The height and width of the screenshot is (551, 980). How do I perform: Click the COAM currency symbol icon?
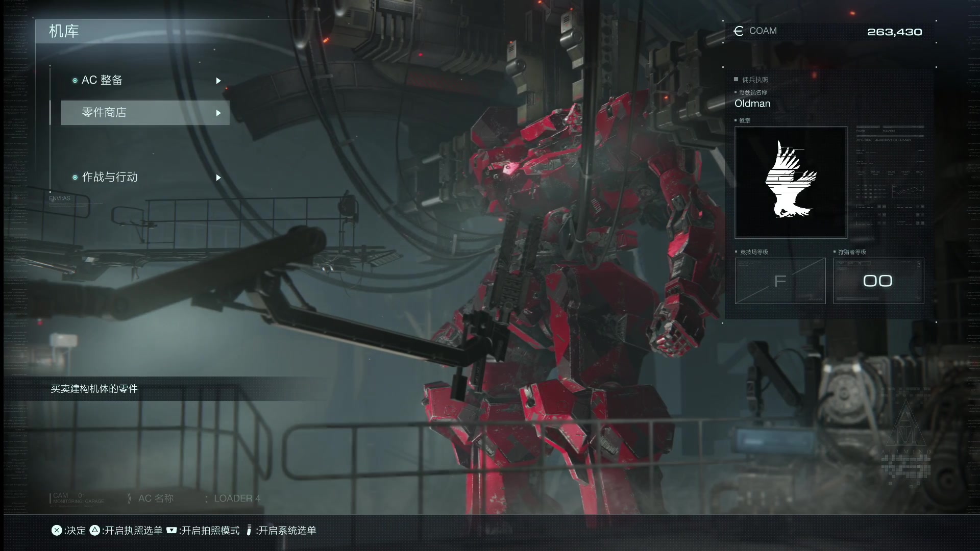point(738,31)
